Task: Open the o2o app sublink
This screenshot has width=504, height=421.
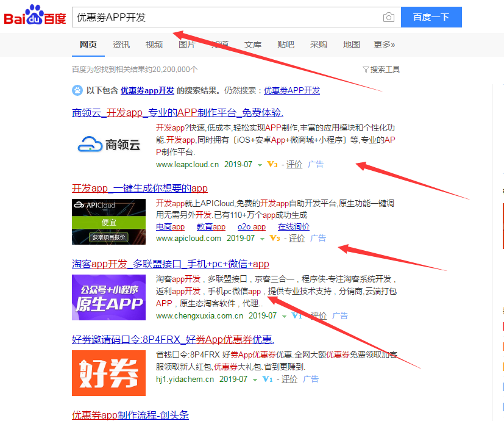Action: [252, 226]
